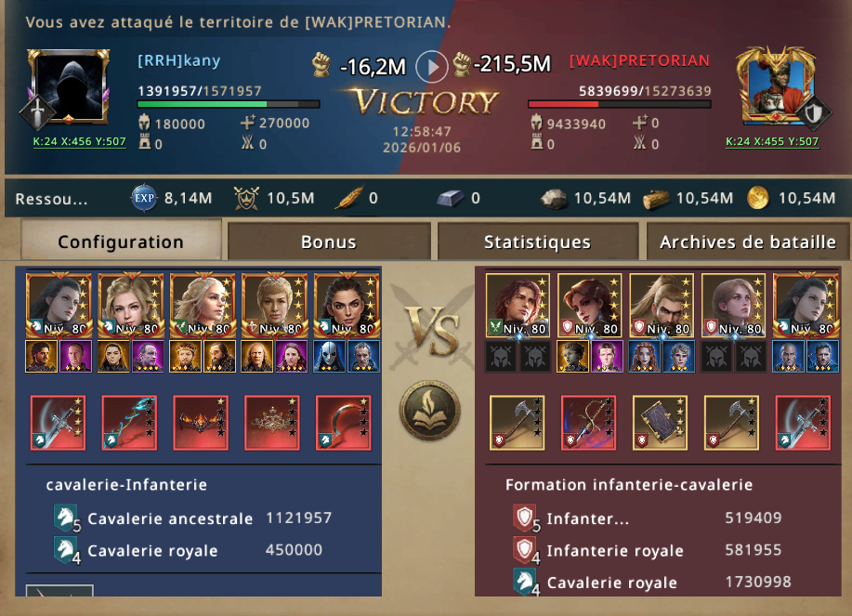The width and height of the screenshot is (852, 616).
Task: Select the Configuration tab
Action: click(x=121, y=241)
